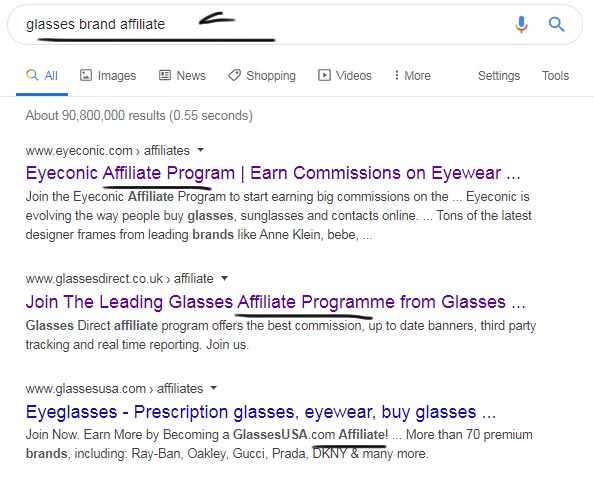594x486 pixels.
Task: Switch to the Videos tab
Action: (x=345, y=75)
